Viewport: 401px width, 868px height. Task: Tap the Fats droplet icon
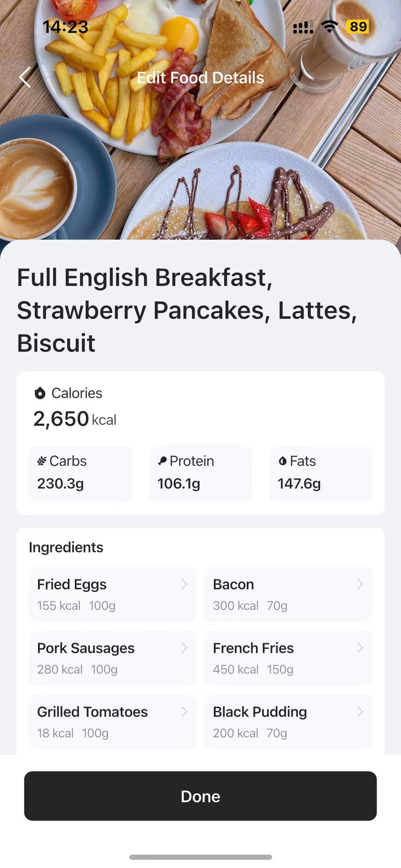pyautogui.click(x=283, y=461)
